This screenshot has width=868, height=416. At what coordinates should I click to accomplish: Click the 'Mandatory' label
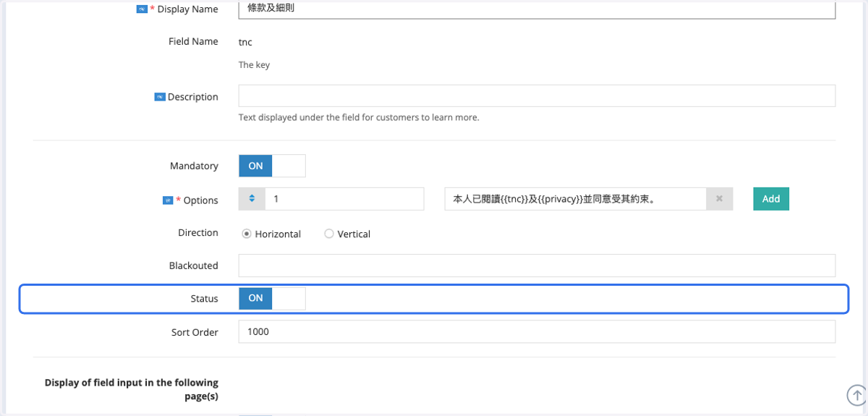pos(194,166)
